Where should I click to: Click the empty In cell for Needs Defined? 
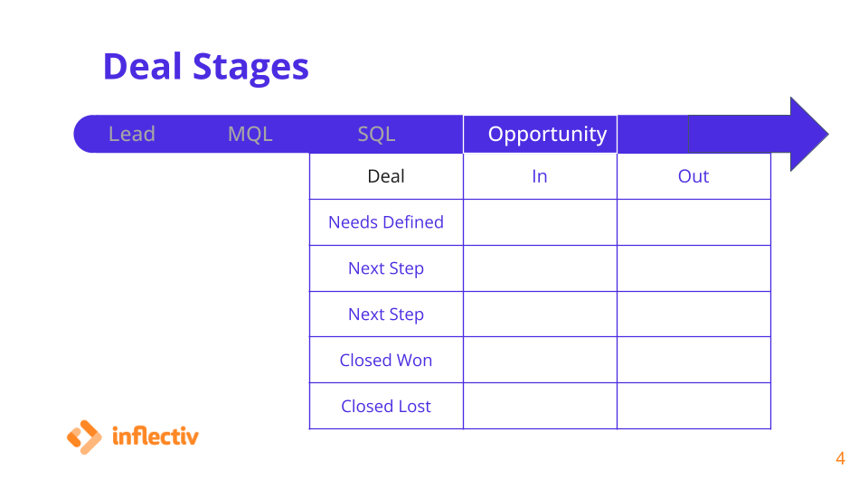click(541, 222)
